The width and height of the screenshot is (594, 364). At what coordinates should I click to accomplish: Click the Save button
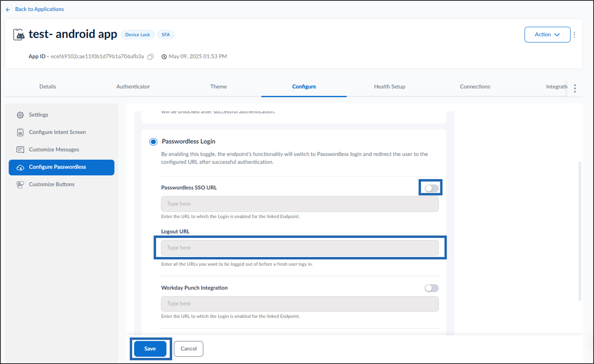(x=150, y=349)
